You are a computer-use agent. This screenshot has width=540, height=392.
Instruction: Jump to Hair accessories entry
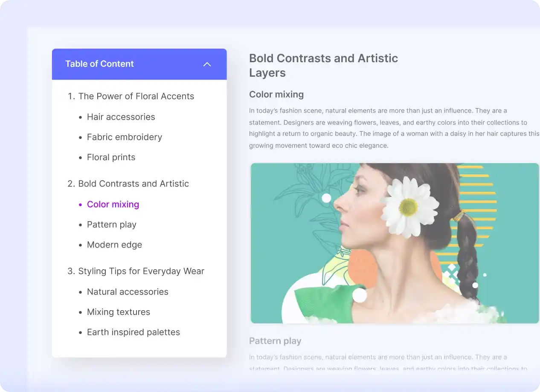click(x=121, y=117)
